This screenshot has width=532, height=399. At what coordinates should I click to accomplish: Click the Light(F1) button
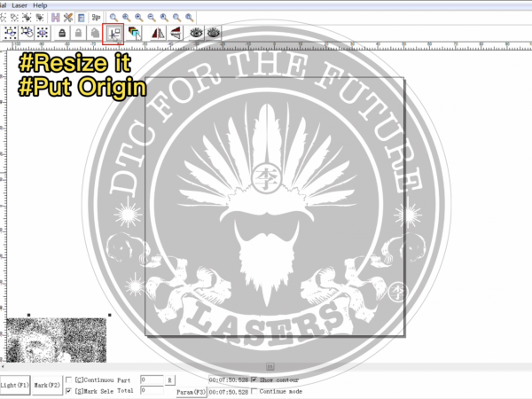pos(14,385)
